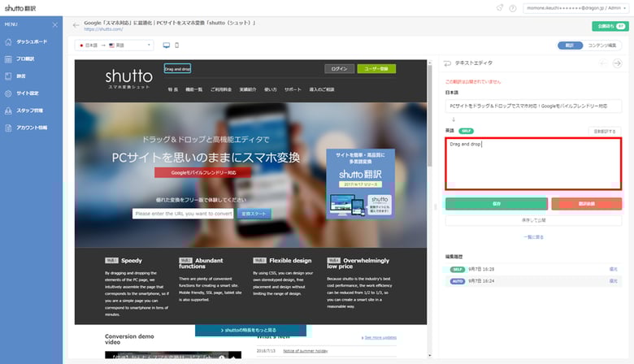Open スタッフ管理 in the sidebar
Image resolution: width=634 pixels, height=364 pixels.
[x=29, y=110]
